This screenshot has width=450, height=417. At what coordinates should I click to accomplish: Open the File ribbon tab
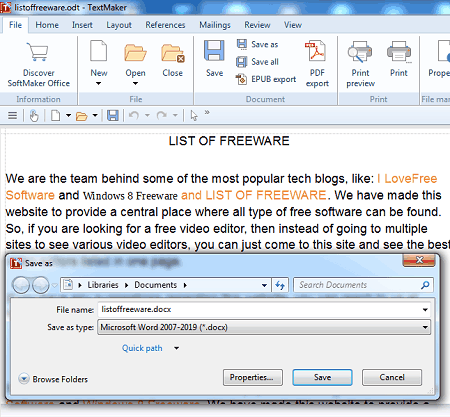pyautogui.click(x=15, y=25)
